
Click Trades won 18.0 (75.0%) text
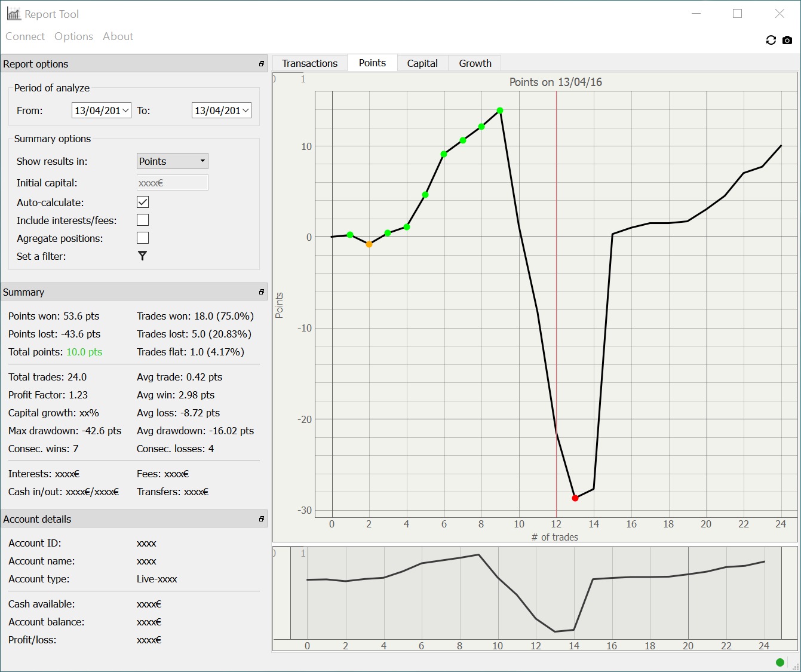point(195,316)
